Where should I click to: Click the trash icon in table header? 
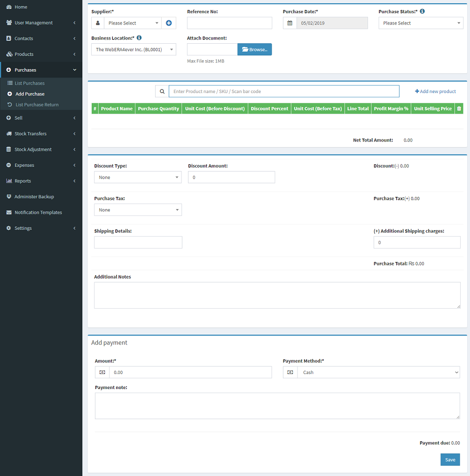coord(459,109)
